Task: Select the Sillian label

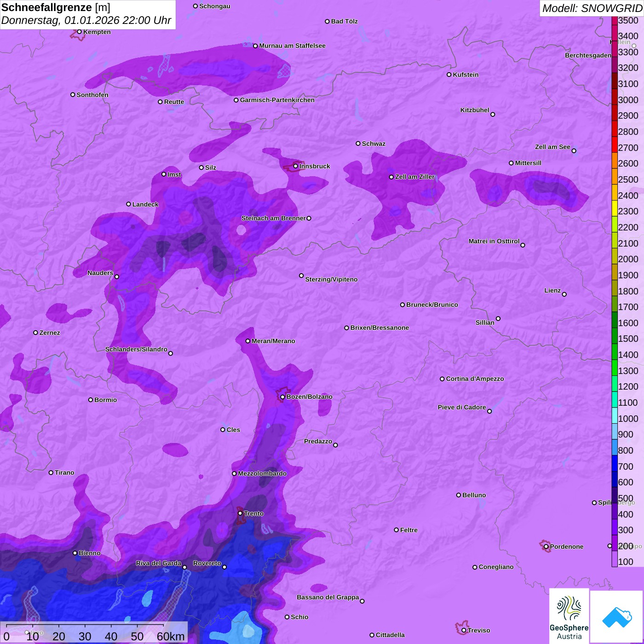Action: (x=485, y=322)
